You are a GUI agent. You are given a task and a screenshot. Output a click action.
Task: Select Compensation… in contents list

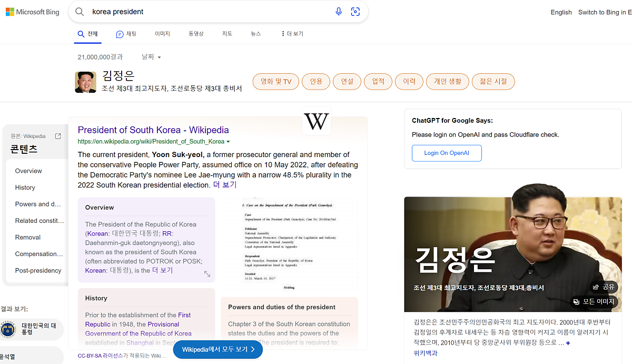point(39,254)
